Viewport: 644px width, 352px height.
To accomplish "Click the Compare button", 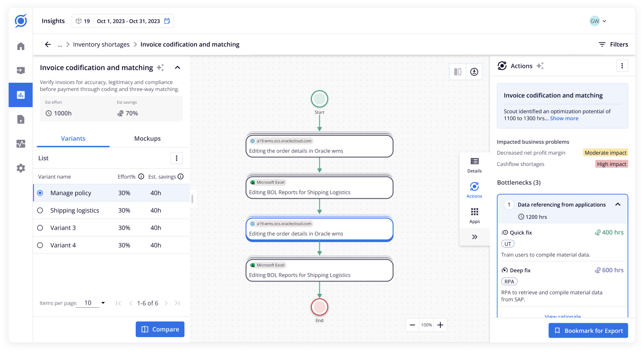I will click(160, 329).
